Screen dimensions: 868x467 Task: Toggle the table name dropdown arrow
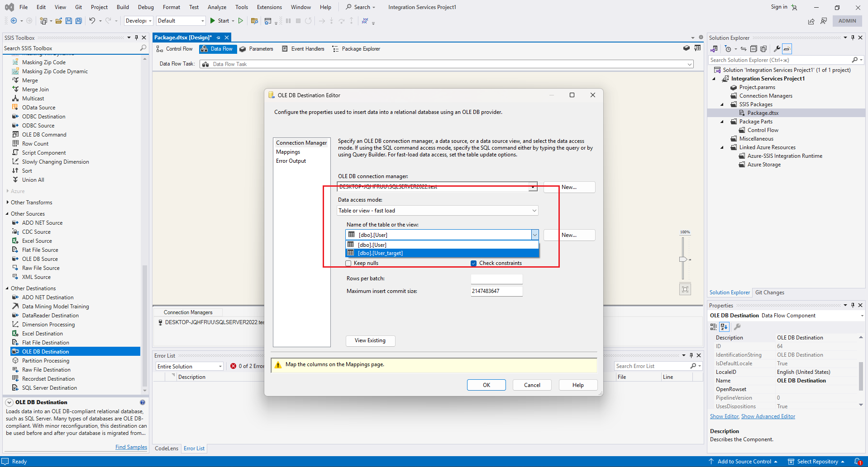[535, 235]
